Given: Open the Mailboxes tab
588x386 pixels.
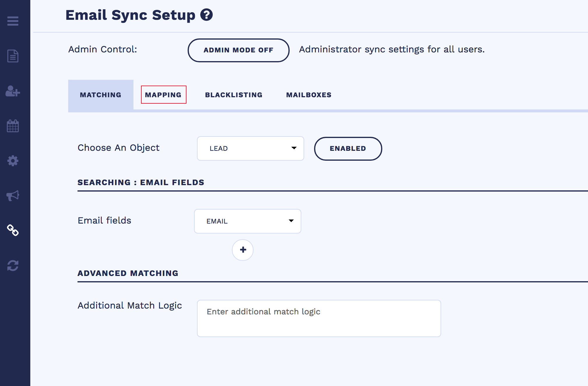Looking at the screenshot, I should 309,95.
